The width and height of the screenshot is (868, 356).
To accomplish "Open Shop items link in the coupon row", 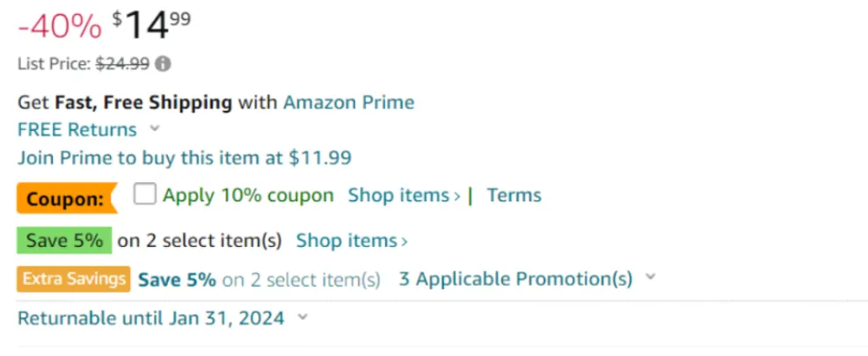I will [x=404, y=195].
